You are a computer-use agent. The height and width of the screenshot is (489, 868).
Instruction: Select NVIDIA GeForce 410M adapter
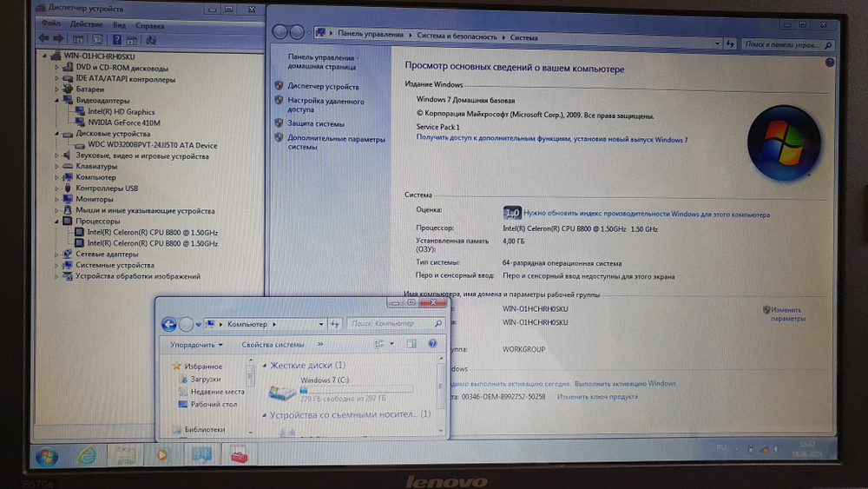124,122
